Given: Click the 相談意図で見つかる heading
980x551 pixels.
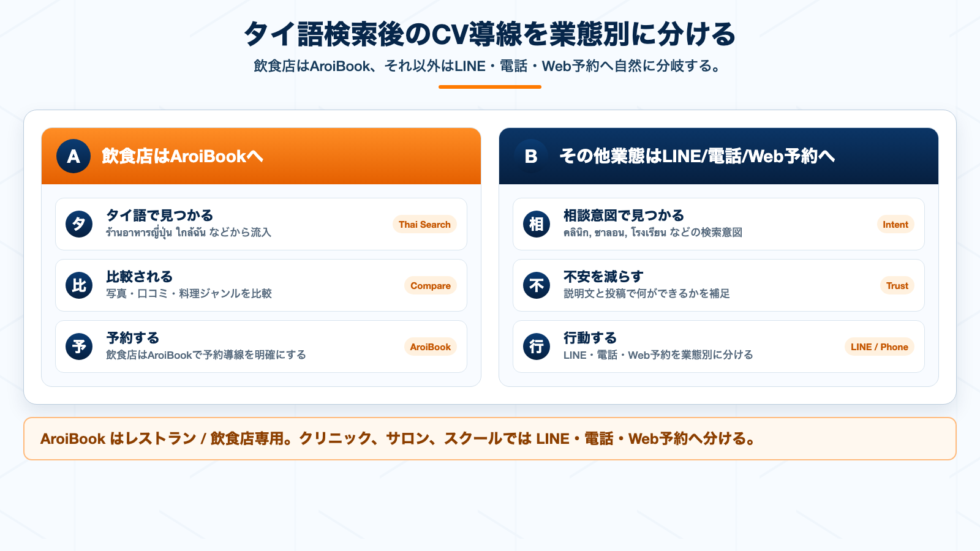Looking at the screenshot, I should (x=624, y=216).
